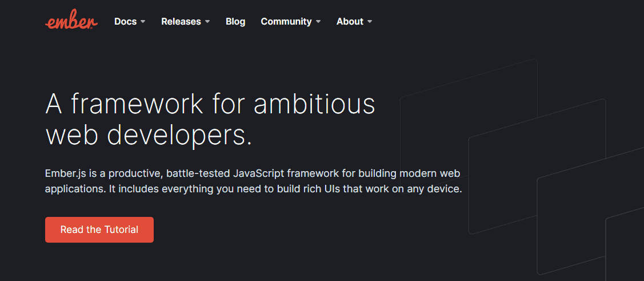644x281 pixels.
Task: Expand the Releases dropdown menu
Action: (186, 21)
